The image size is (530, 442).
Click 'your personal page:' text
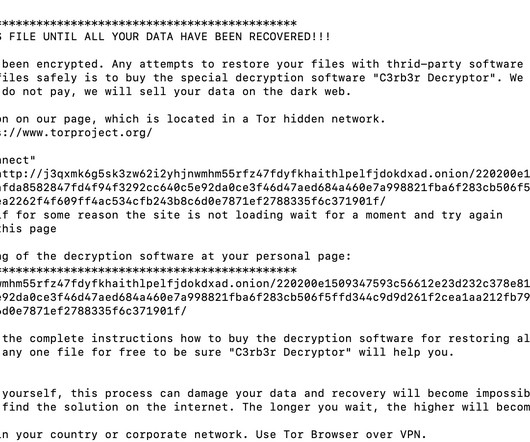(286, 256)
